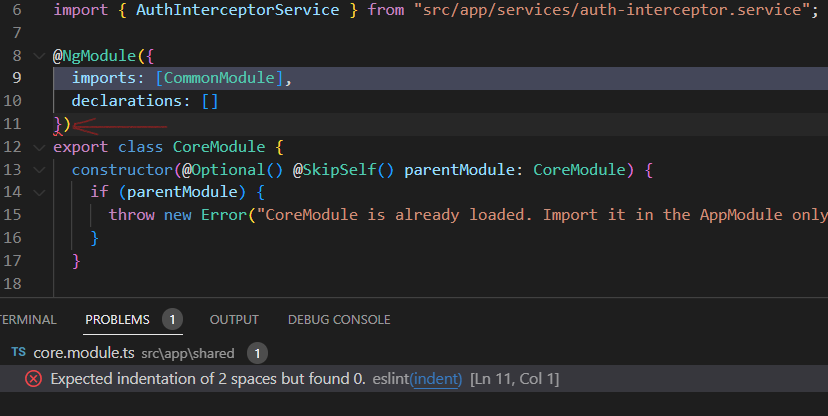Fold the constructor block chevron
Viewport: 828px width, 416px height.
(x=38, y=170)
